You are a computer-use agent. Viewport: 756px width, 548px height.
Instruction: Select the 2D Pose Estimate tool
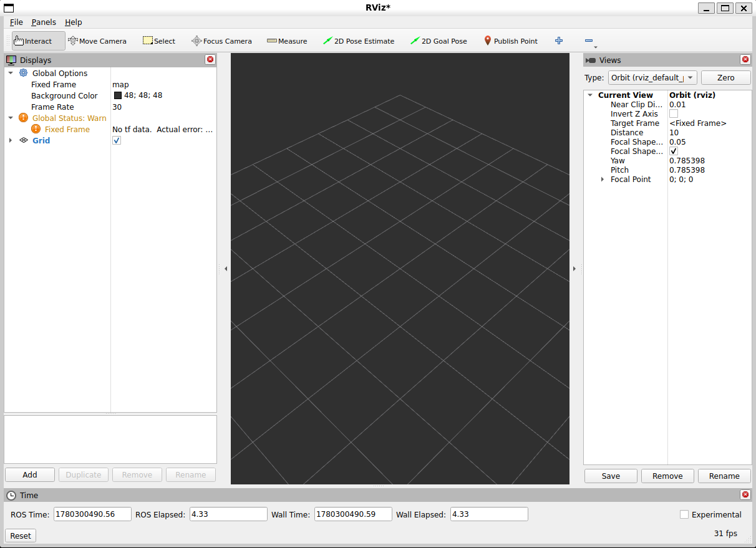359,41
